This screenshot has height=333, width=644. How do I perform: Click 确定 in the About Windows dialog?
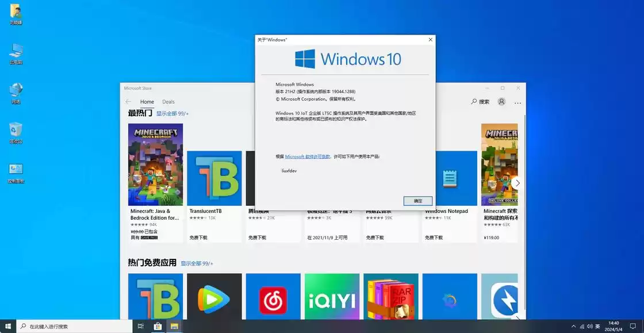(x=418, y=201)
